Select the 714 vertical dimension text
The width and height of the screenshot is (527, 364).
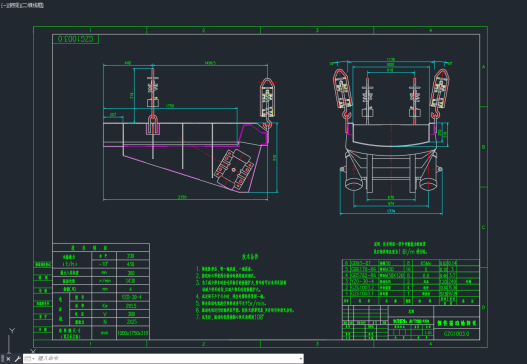coord(132,95)
